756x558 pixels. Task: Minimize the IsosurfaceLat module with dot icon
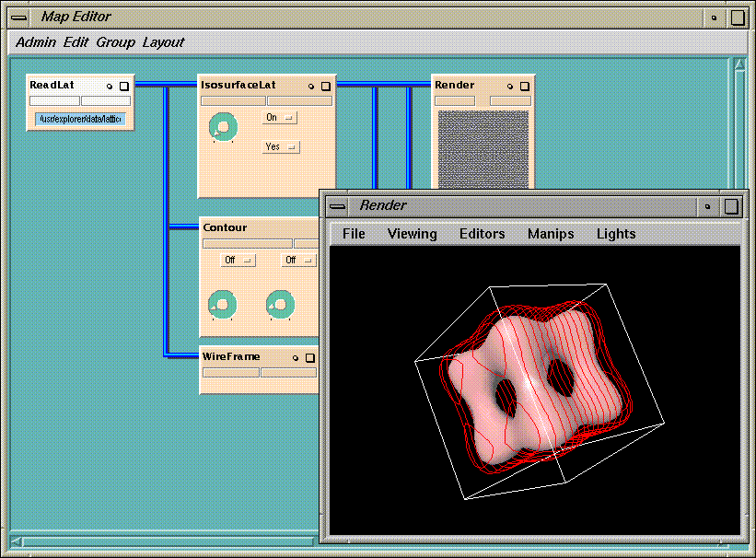pyautogui.click(x=311, y=86)
